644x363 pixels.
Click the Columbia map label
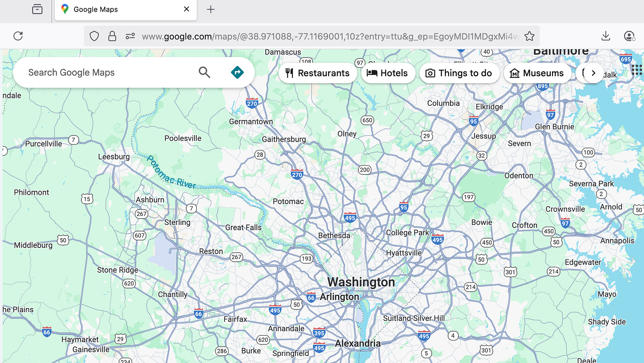[x=443, y=103]
